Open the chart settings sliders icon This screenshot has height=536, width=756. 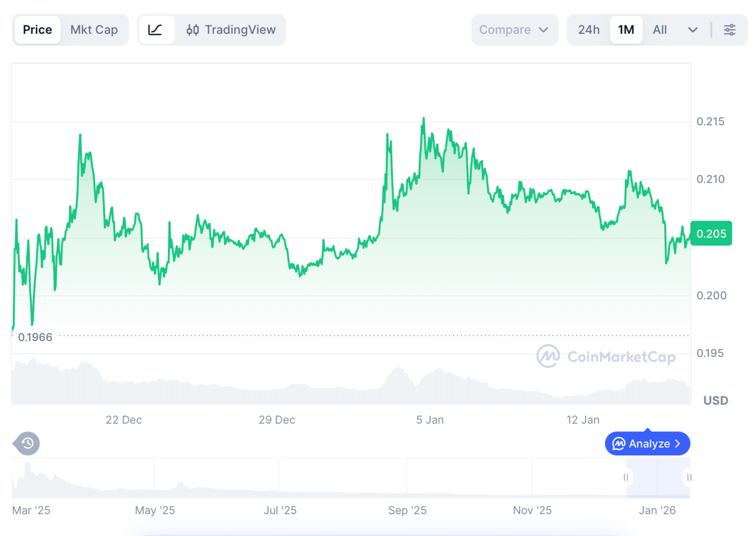[730, 30]
